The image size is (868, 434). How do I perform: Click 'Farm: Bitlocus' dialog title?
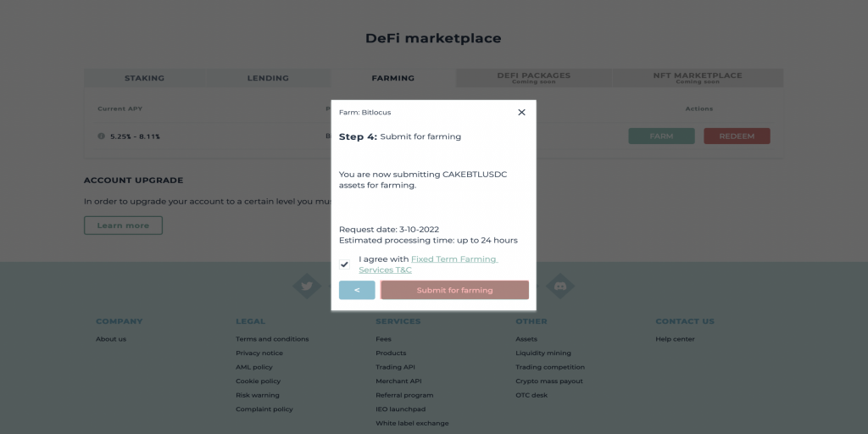[364, 113]
